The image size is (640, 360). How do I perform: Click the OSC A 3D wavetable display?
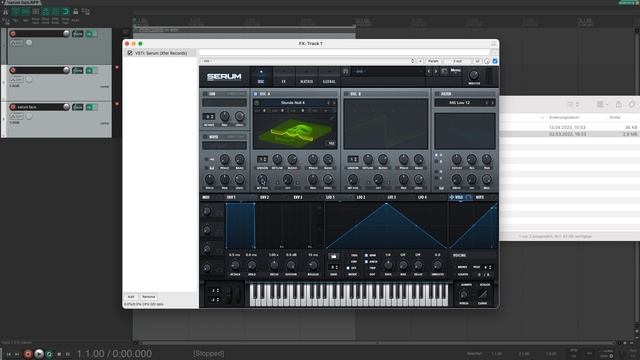[295, 130]
